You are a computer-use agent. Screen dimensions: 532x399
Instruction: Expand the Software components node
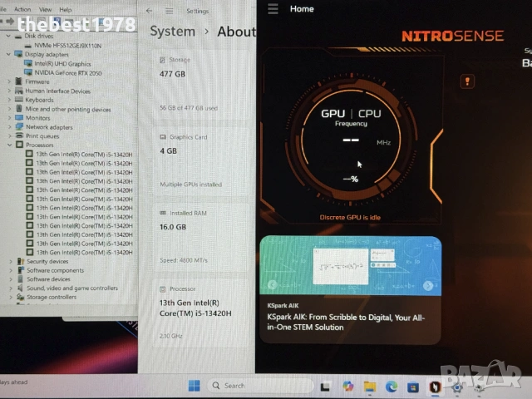[x=11, y=270]
